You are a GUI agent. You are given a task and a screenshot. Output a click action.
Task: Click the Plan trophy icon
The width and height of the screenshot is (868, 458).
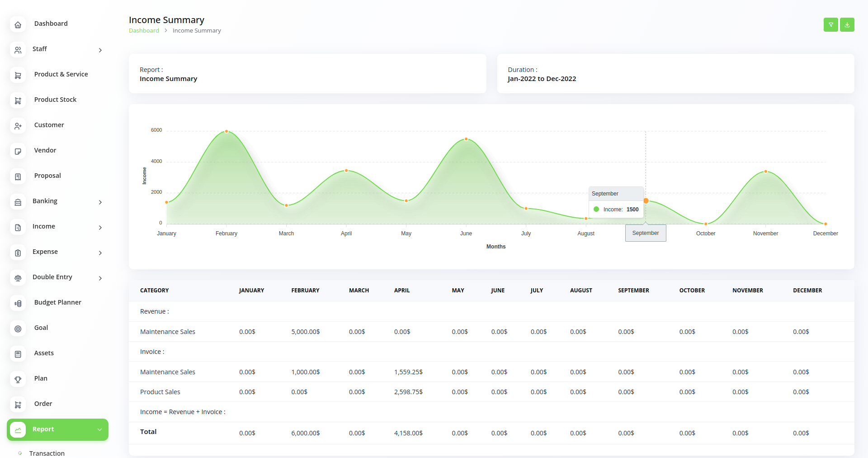(18, 380)
